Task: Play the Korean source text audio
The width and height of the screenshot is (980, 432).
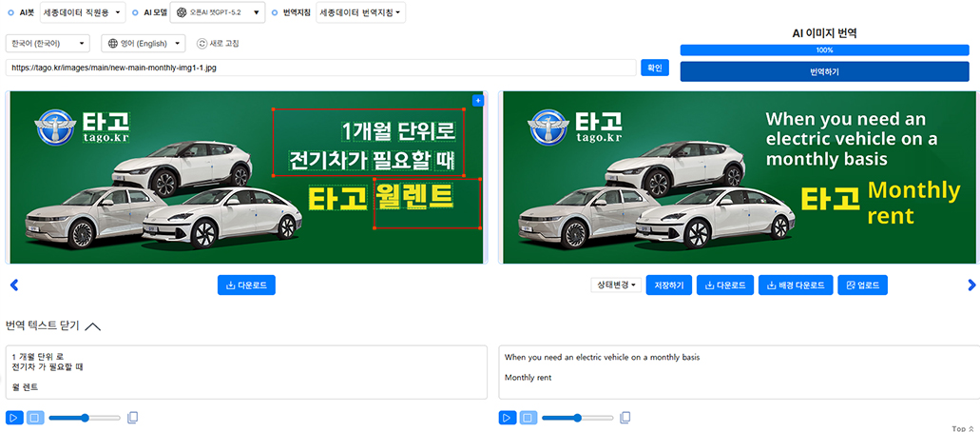Action: coord(14,418)
